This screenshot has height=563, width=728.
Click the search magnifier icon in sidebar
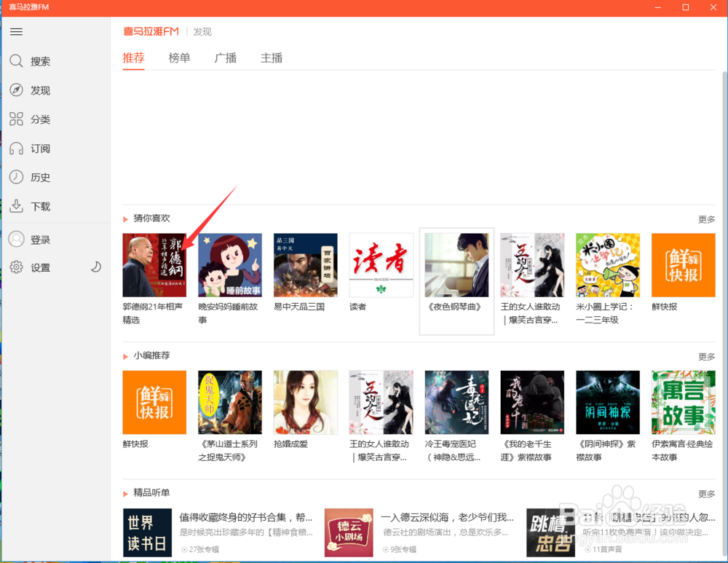tap(16, 61)
